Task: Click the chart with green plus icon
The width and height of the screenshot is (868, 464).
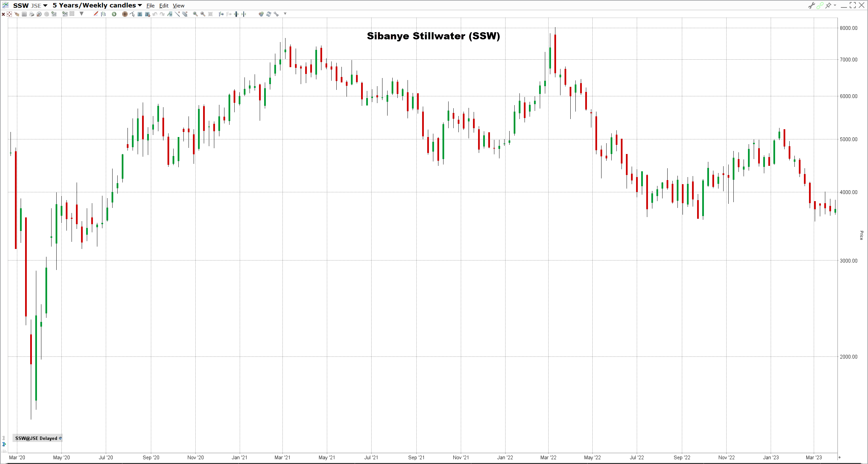Action: coord(54,14)
